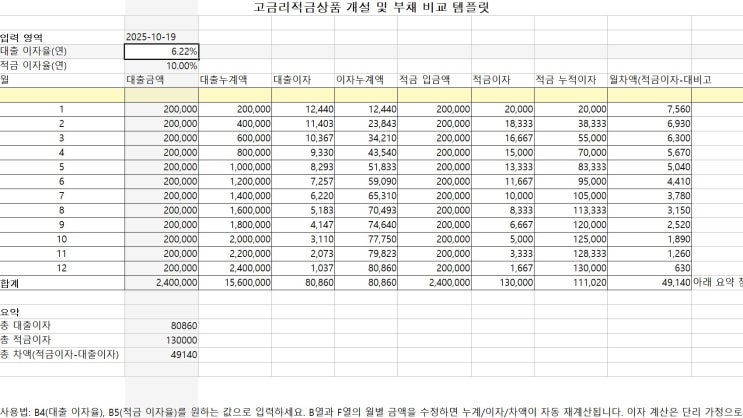The width and height of the screenshot is (743, 418).
Task: Select loan cumulative cell 600,000
Action: (x=235, y=138)
